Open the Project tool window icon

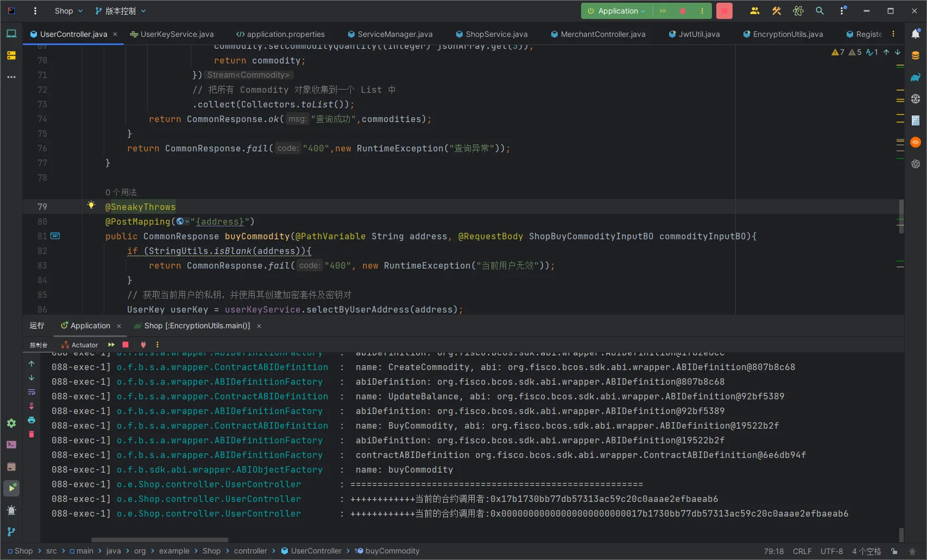pos(11,34)
